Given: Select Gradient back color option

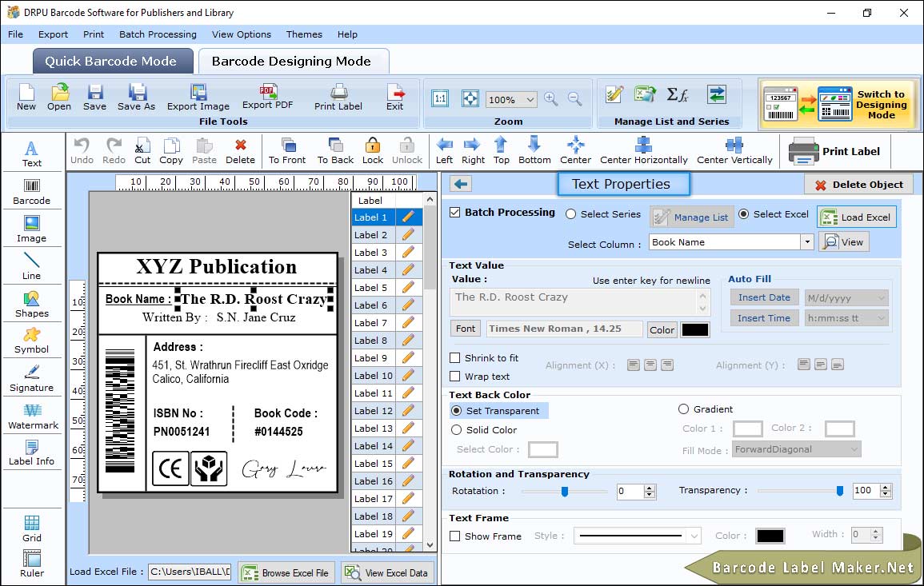Looking at the screenshot, I should (x=683, y=409).
